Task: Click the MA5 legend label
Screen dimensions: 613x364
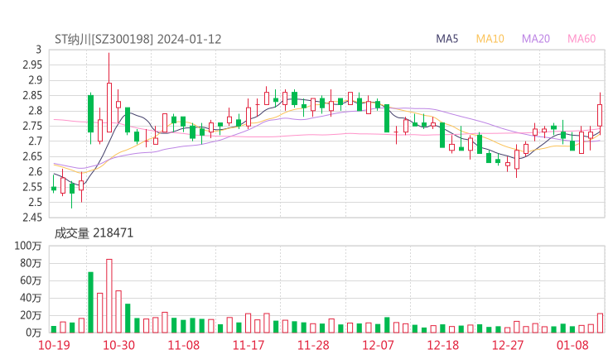Action: click(x=446, y=39)
